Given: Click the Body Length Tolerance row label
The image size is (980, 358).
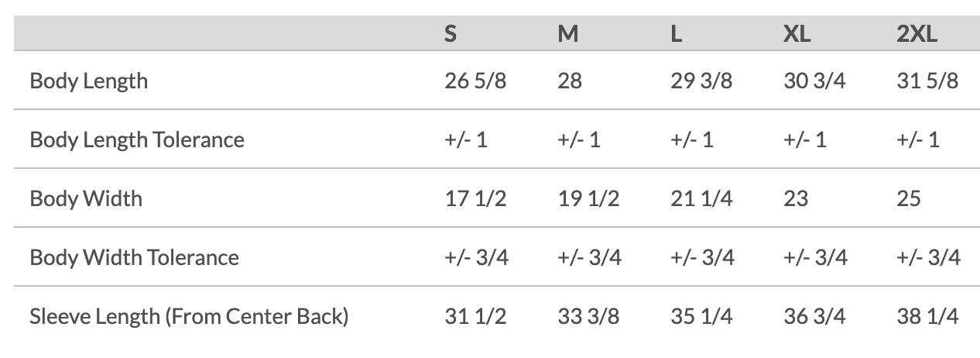Looking at the screenshot, I should tap(137, 139).
